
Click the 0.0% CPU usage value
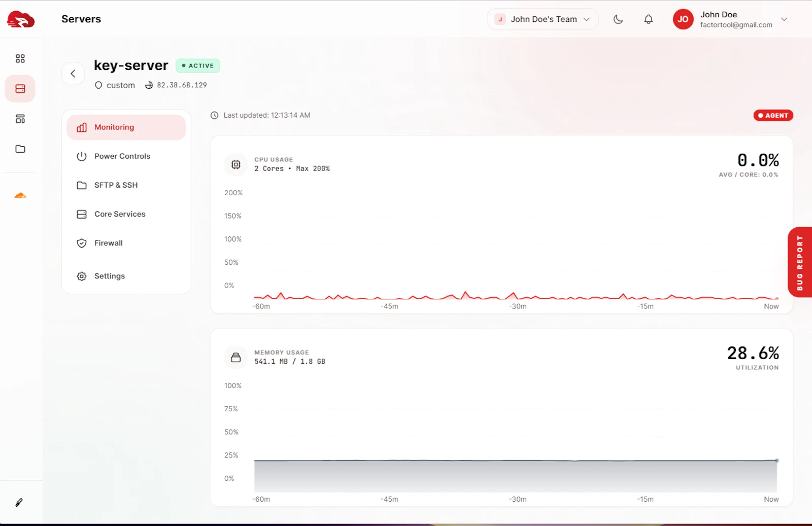click(758, 160)
